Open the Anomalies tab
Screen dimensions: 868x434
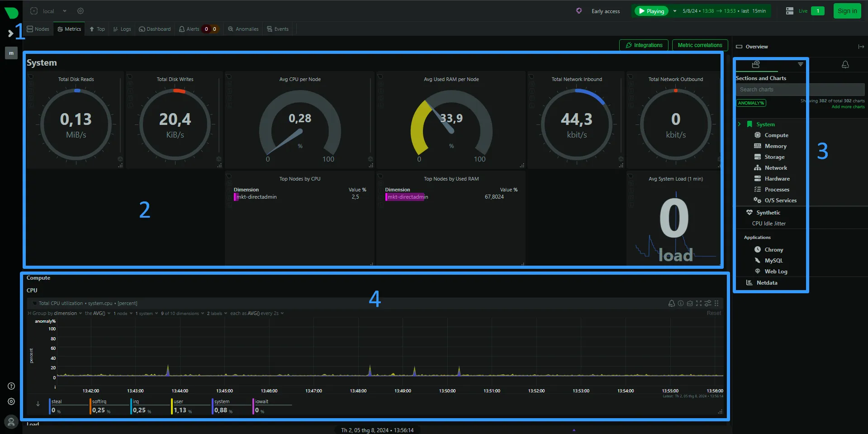[x=243, y=29]
